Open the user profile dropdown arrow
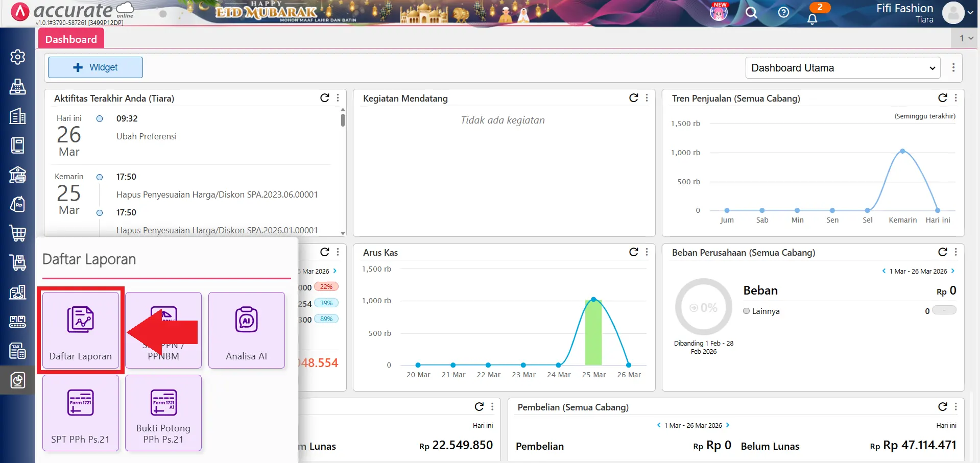980x463 pixels. coord(970,13)
